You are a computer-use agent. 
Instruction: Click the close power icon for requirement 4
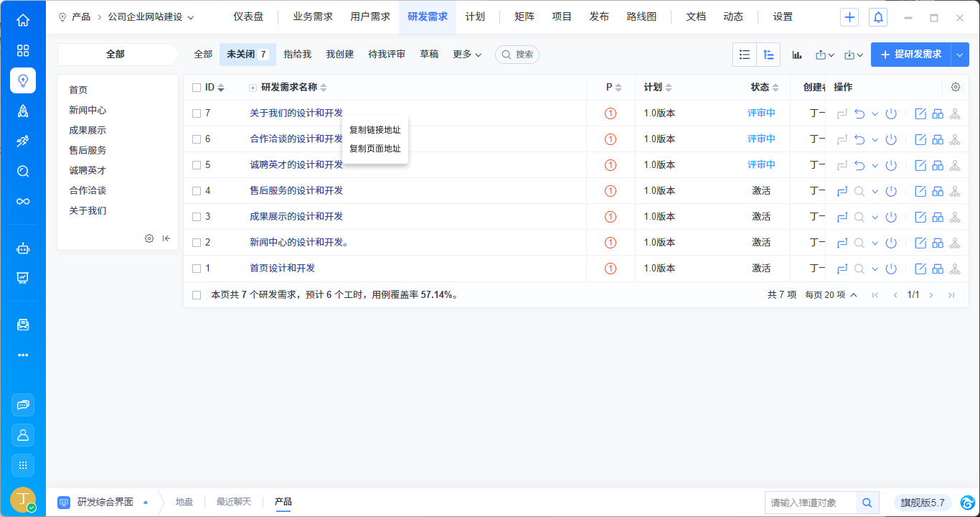[x=891, y=191]
